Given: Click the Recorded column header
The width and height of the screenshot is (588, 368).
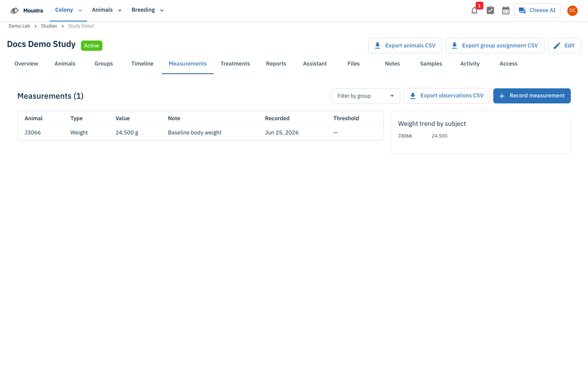Looking at the screenshot, I should [277, 119].
